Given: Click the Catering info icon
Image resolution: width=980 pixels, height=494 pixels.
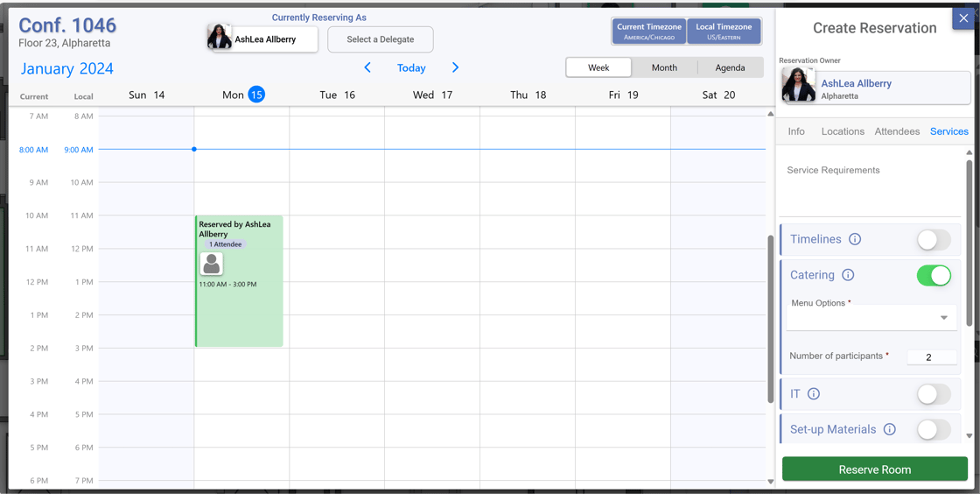Looking at the screenshot, I should [848, 275].
